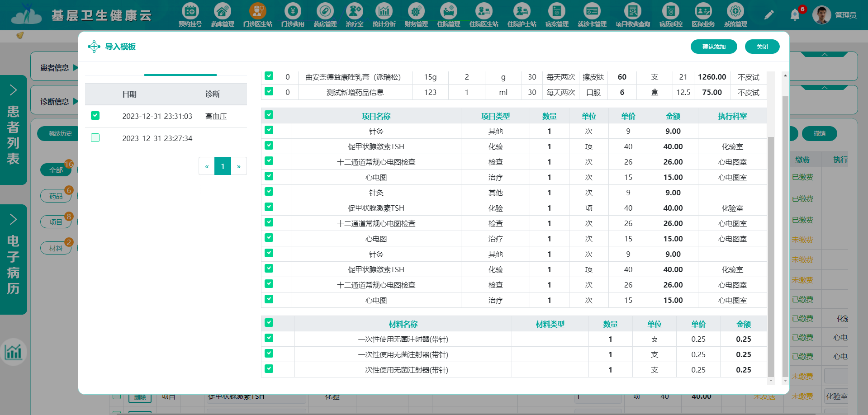Image resolution: width=868 pixels, height=415 pixels.
Task: Click the 材料类型 column header
Action: 550,324
